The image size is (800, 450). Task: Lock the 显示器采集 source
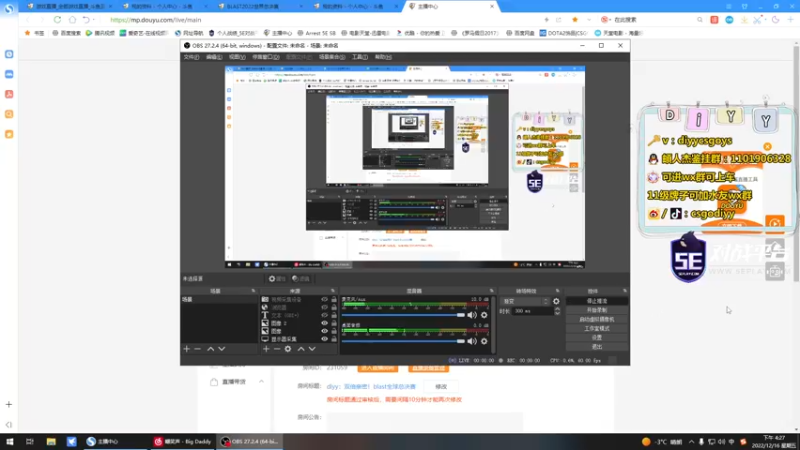tap(334, 339)
